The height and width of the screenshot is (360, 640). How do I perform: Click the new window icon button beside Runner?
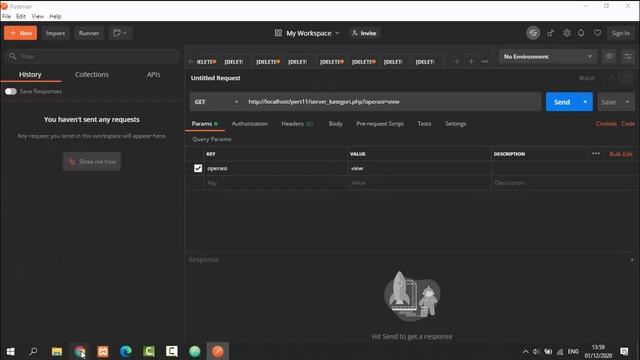coord(120,33)
